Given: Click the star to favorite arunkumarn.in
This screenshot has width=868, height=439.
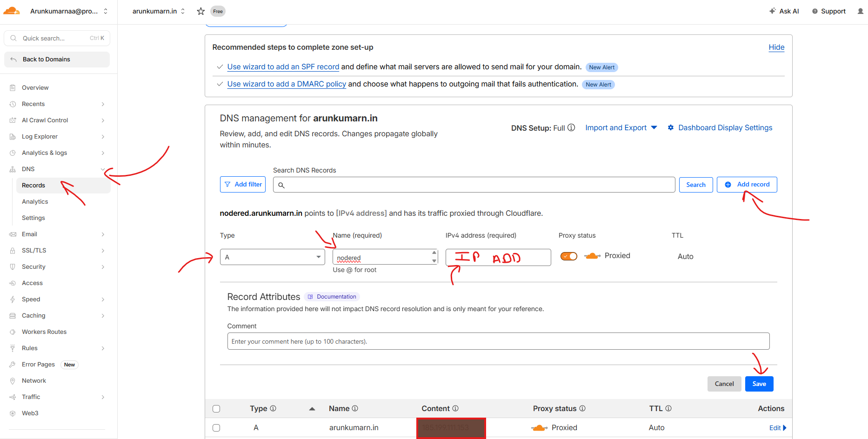Looking at the screenshot, I should (200, 11).
